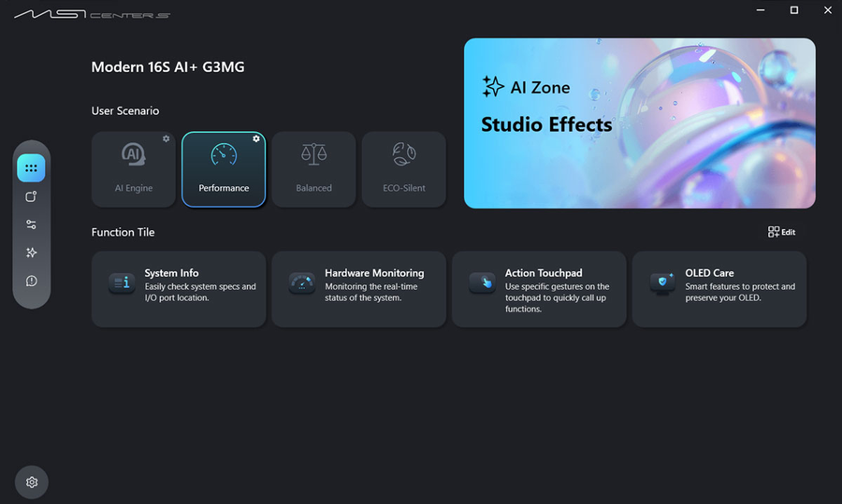Viewport: 842px width, 504px height.
Task: Close the MSI Center window
Action: tap(828, 10)
